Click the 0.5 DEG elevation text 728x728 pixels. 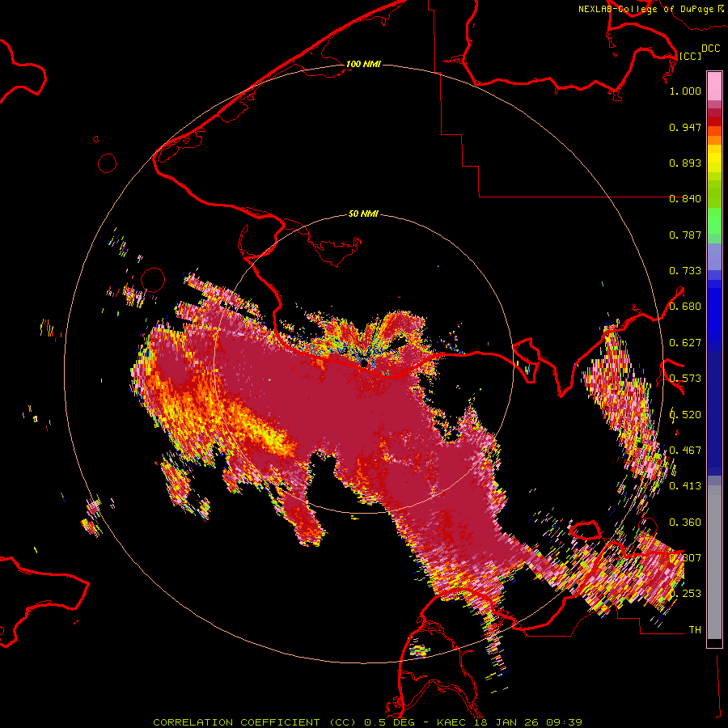pyautogui.click(x=390, y=722)
